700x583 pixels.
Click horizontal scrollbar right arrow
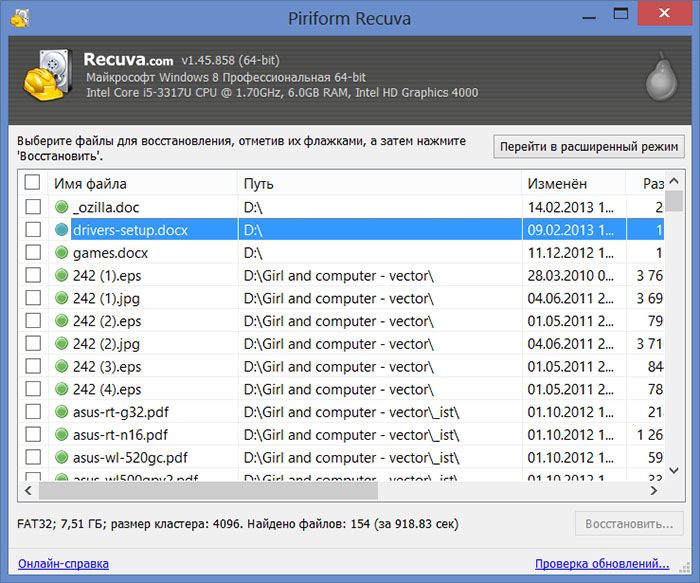tap(661, 491)
